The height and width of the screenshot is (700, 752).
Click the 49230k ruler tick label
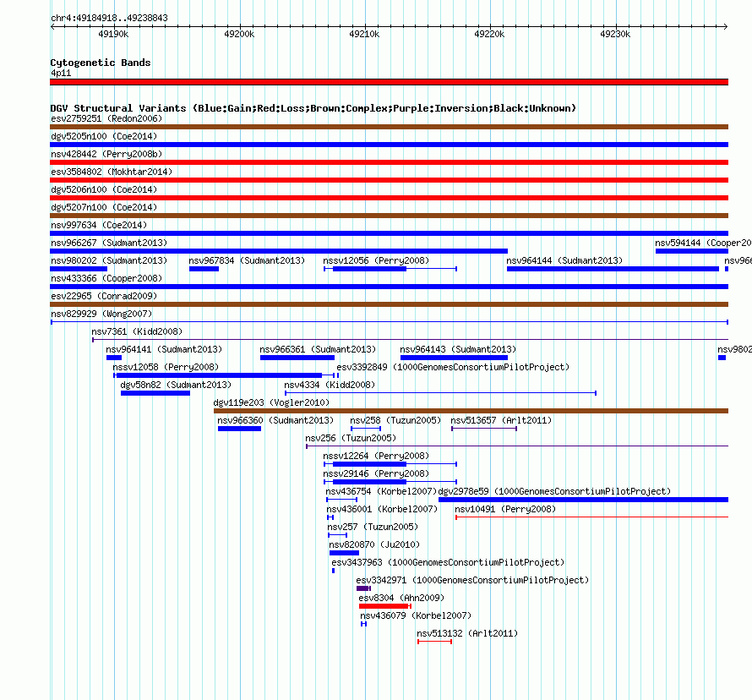(615, 34)
